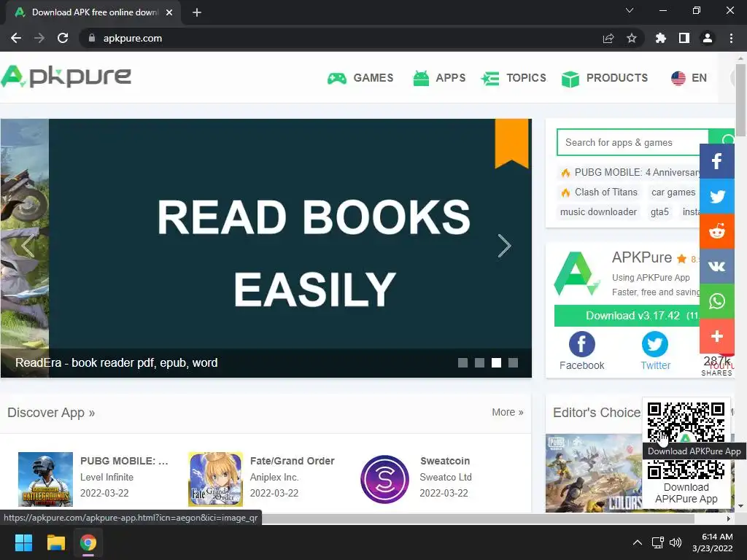
Task: Open the PRODUCTS menu item
Action: (617, 78)
